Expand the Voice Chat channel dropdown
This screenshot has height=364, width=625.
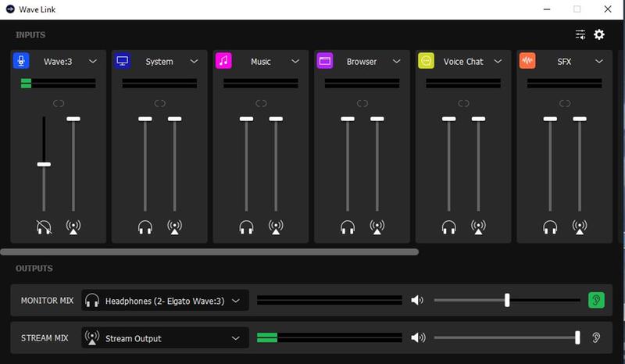coord(498,61)
